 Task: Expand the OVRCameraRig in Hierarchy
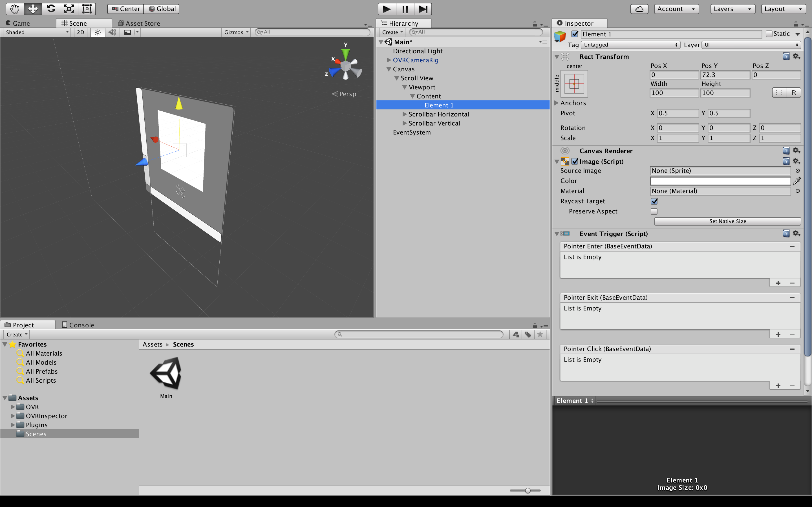click(388, 60)
